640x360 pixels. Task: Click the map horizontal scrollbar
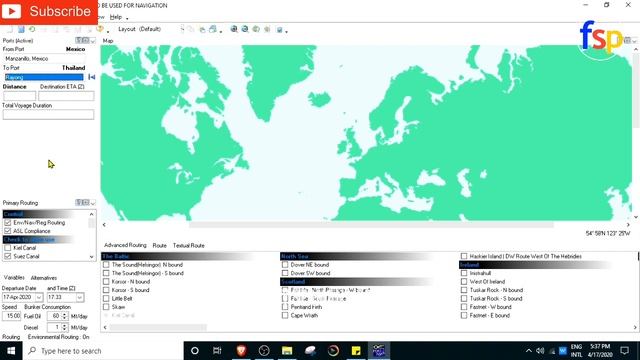pos(371,225)
